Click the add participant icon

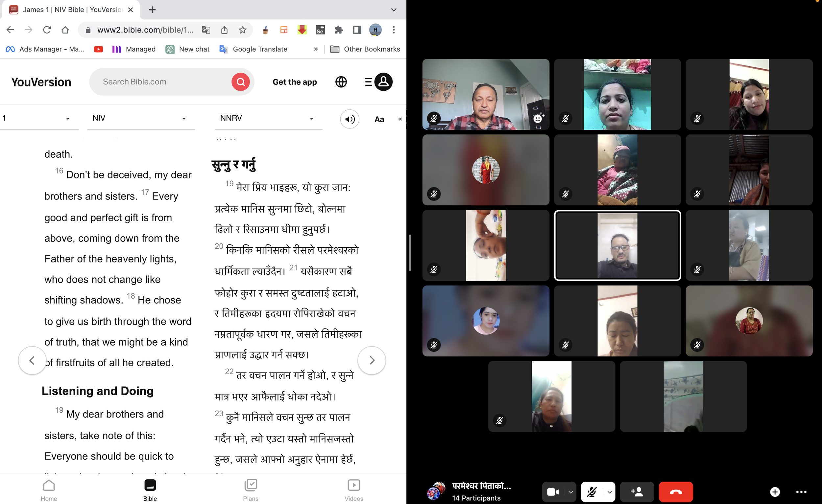[637, 492]
